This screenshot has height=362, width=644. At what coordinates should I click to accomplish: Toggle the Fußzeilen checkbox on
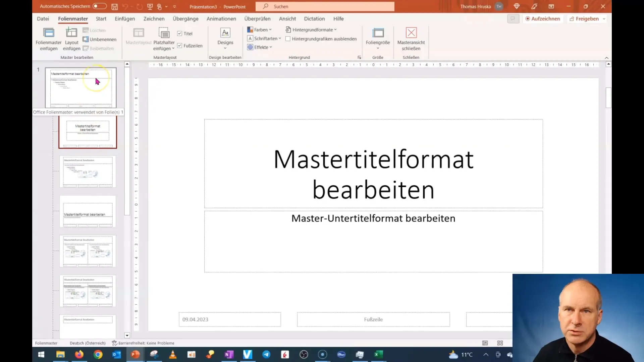coord(179,45)
